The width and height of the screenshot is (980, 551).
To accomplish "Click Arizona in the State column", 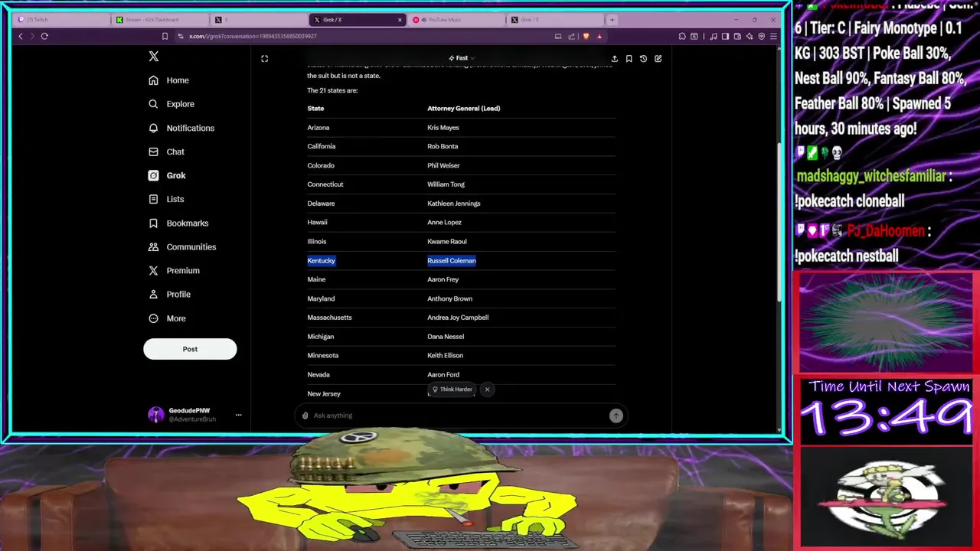I will (318, 128).
